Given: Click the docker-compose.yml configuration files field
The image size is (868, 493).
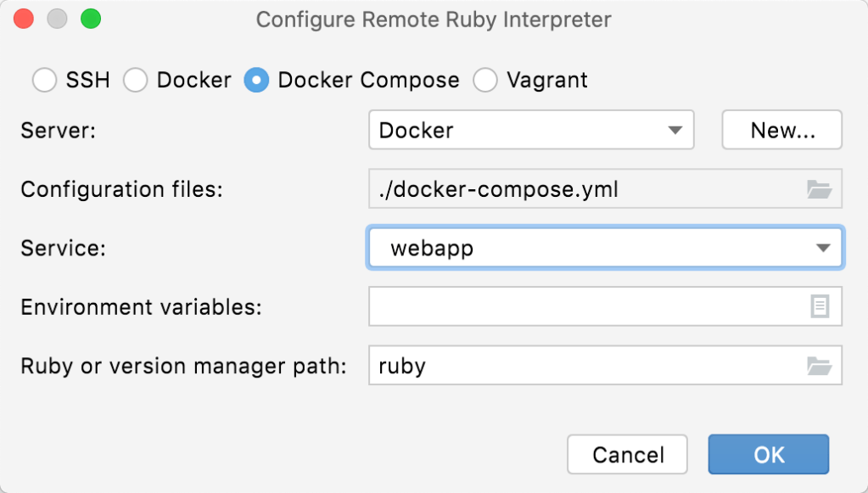Looking at the screenshot, I should (585, 189).
